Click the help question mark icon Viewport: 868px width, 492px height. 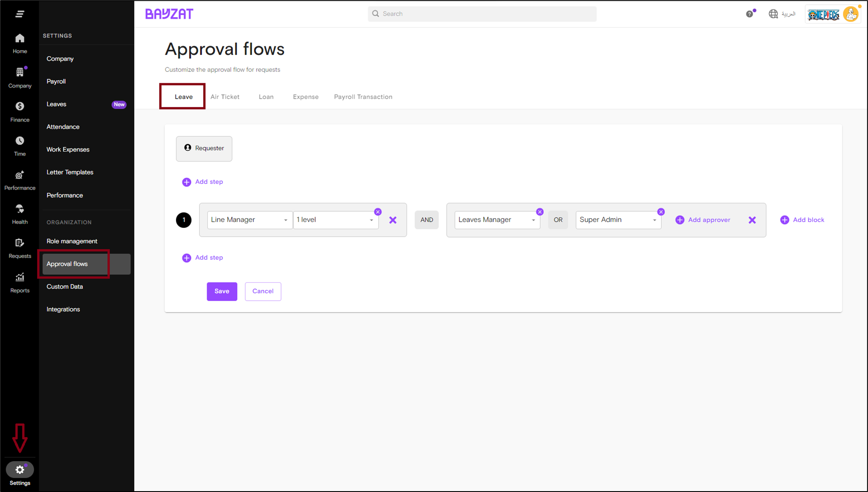[x=749, y=14]
